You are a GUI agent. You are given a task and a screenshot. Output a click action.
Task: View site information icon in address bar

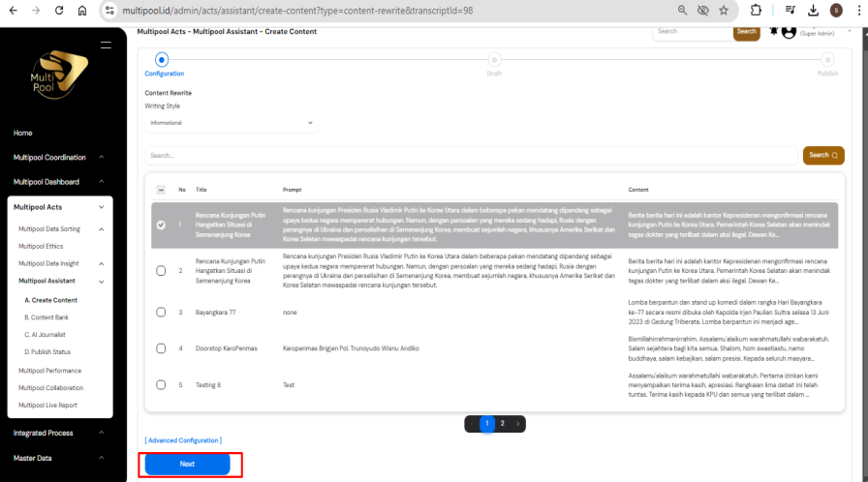point(109,11)
